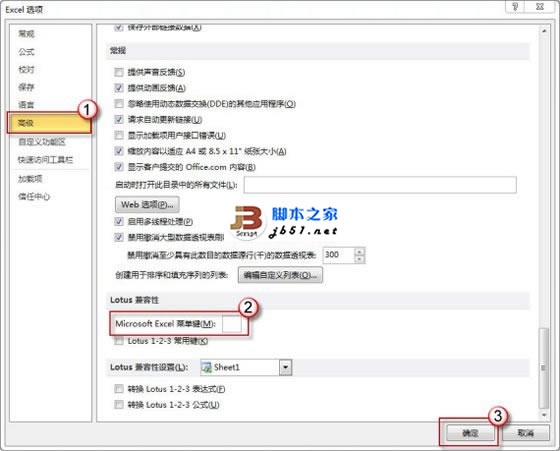Select 常规 in the options sidebar
The height and width of the screenshot is (451, 560).
tap(26, 34)
